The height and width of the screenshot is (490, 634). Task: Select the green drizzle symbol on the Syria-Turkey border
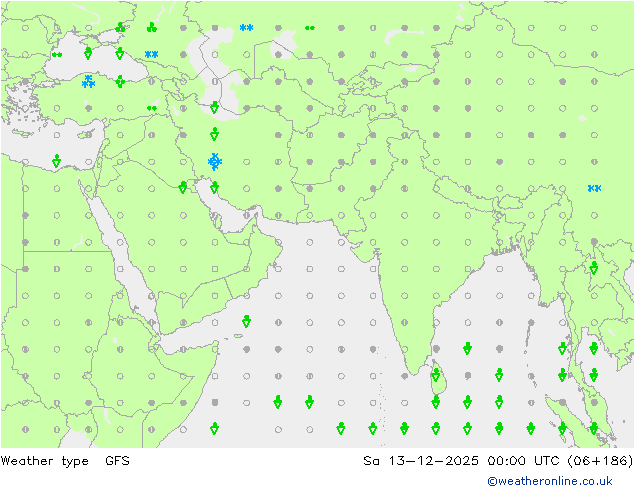pos(152,108)
